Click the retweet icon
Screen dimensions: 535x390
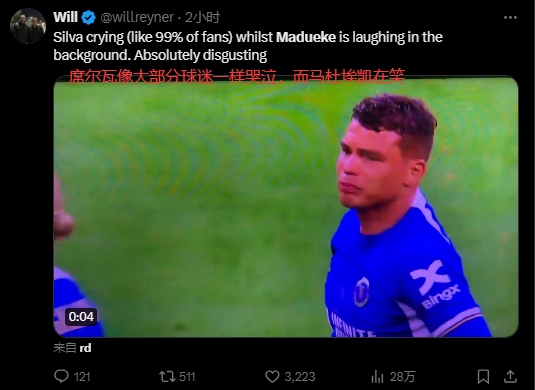coord(167,377)
